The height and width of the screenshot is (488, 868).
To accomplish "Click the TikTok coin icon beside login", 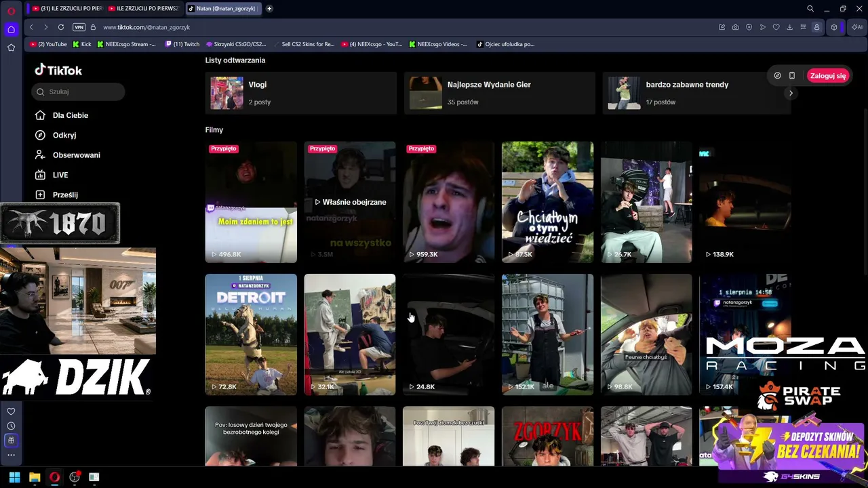I will tap(777, 75).
